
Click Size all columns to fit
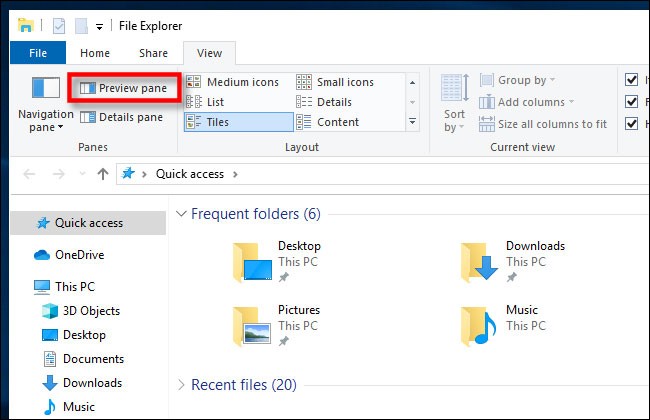[x=543, y=124]
